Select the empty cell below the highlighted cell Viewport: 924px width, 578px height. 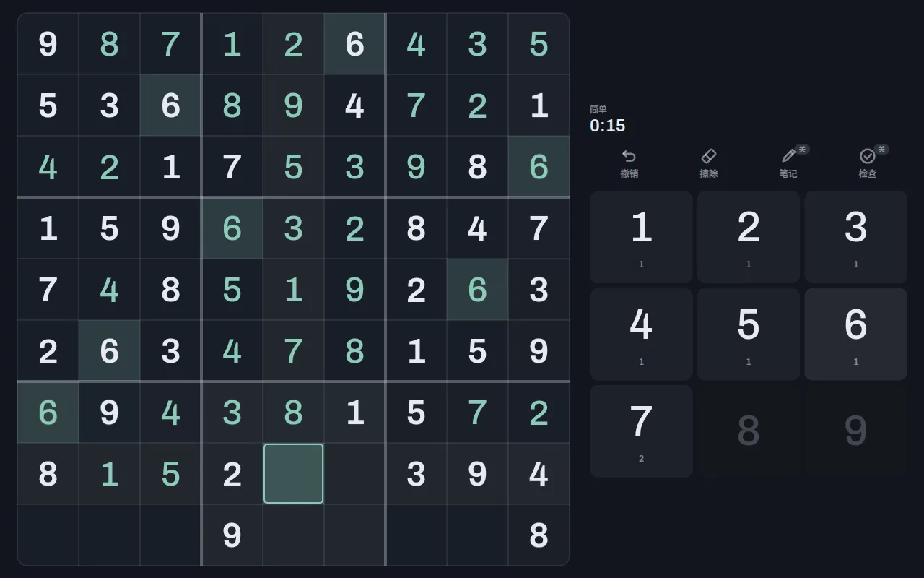(x=293, y=535)
